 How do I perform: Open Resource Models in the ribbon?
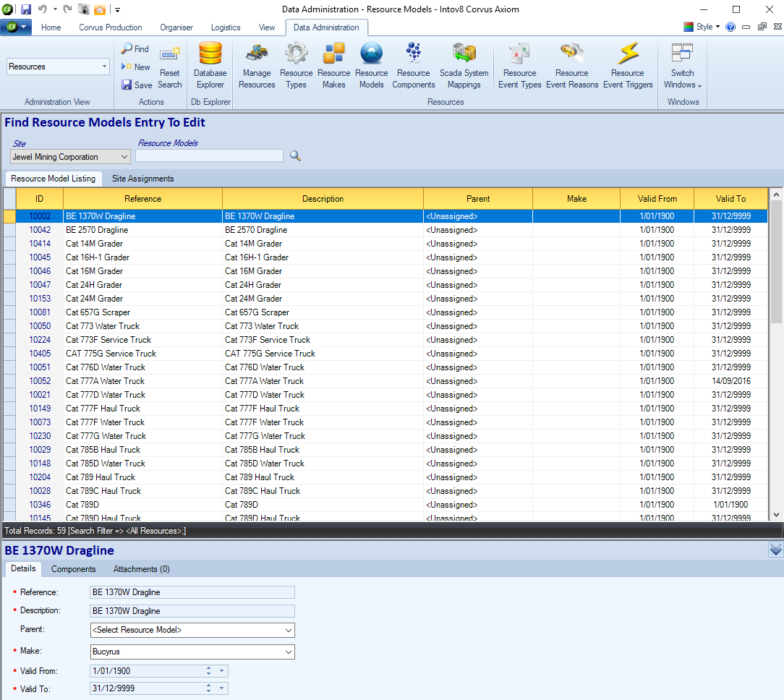pos(372,66)
